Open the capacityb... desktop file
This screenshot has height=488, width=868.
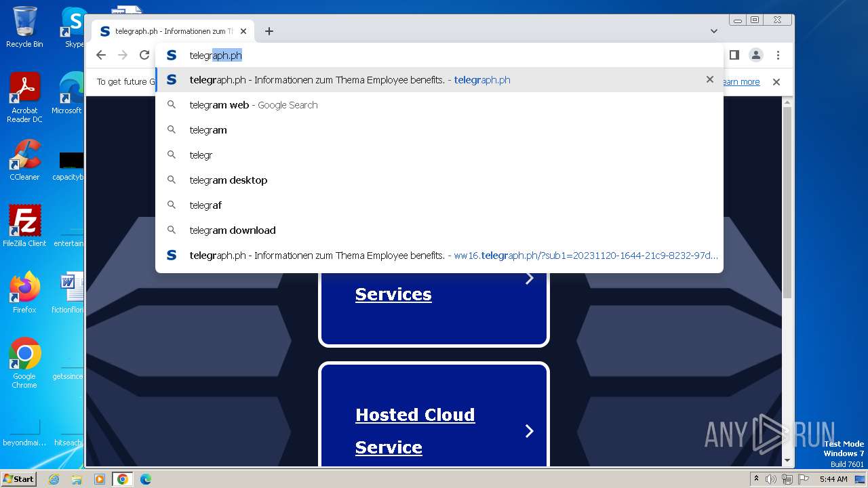[x=68, y=167]
